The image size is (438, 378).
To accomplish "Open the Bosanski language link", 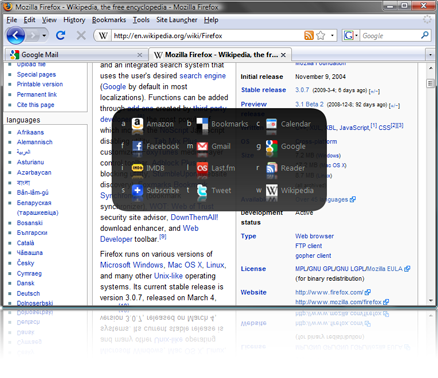I will [30, 223].
